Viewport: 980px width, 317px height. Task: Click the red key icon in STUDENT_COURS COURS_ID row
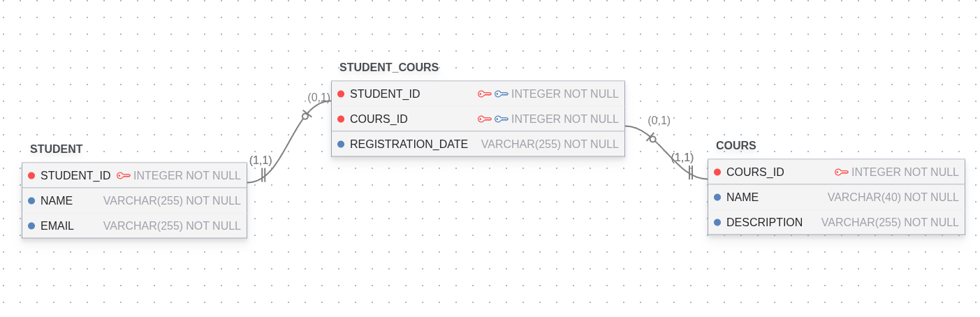click(485, 119)
